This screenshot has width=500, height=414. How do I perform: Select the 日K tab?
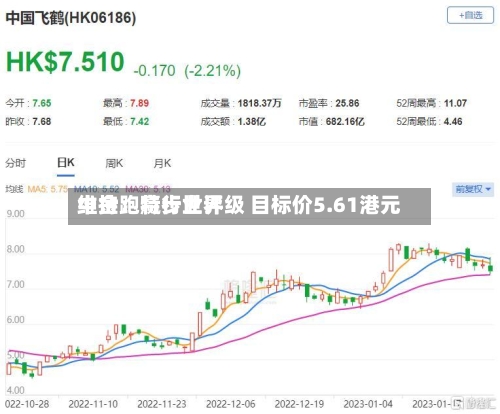point(66,163)
